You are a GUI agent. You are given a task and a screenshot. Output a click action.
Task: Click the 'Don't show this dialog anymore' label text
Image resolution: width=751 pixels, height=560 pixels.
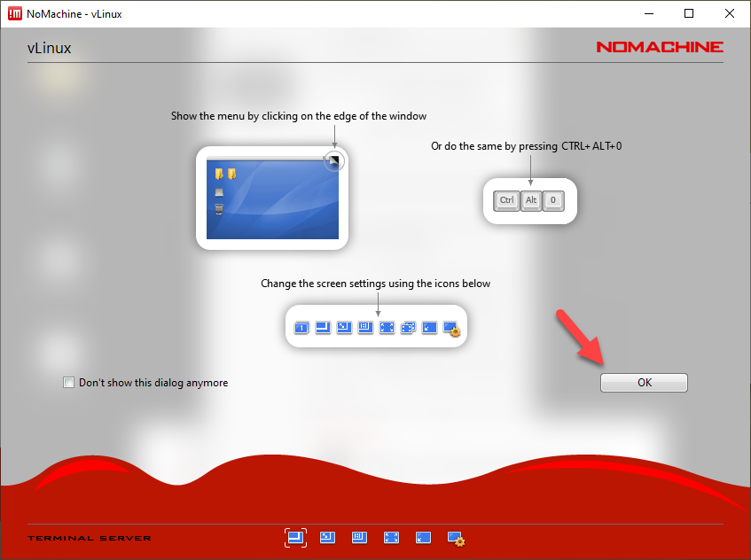pos(153,383)
